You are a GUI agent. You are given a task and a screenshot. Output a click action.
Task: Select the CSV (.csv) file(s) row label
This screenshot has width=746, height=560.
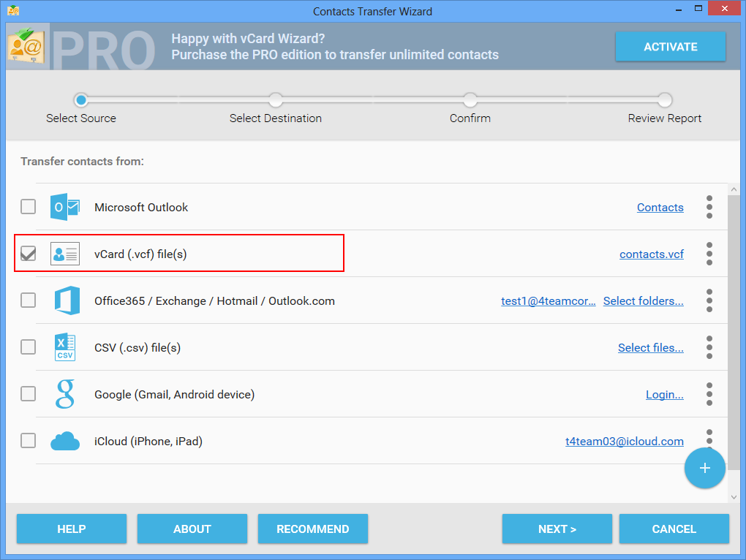137,347
